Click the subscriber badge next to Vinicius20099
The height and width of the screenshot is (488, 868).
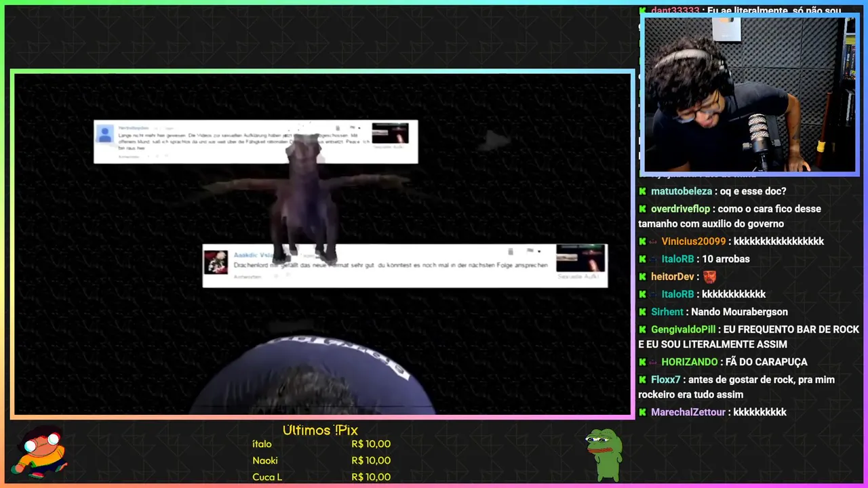pos(654,242)
